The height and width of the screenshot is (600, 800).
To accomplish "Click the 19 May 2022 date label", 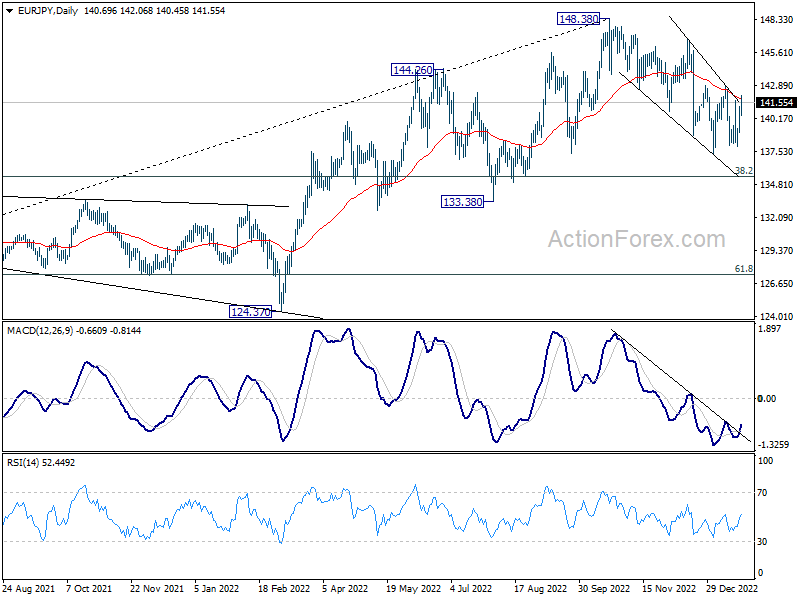I will 413,588.
